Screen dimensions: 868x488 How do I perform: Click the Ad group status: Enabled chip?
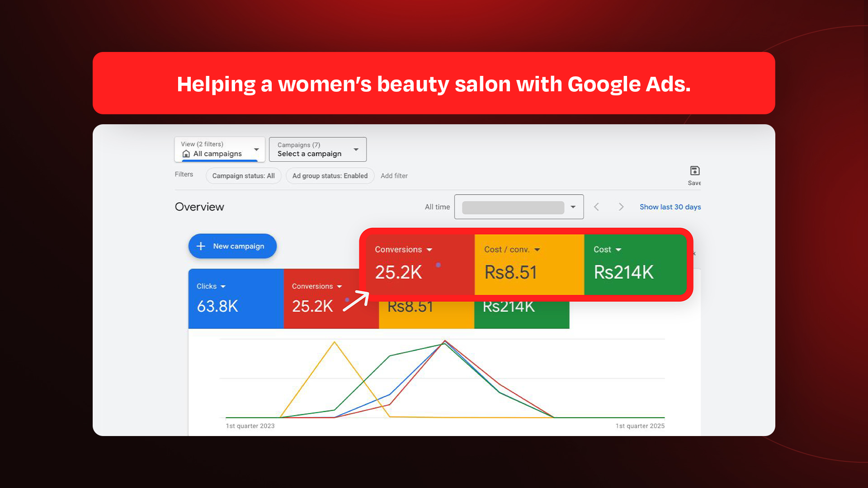pos(330,176)
